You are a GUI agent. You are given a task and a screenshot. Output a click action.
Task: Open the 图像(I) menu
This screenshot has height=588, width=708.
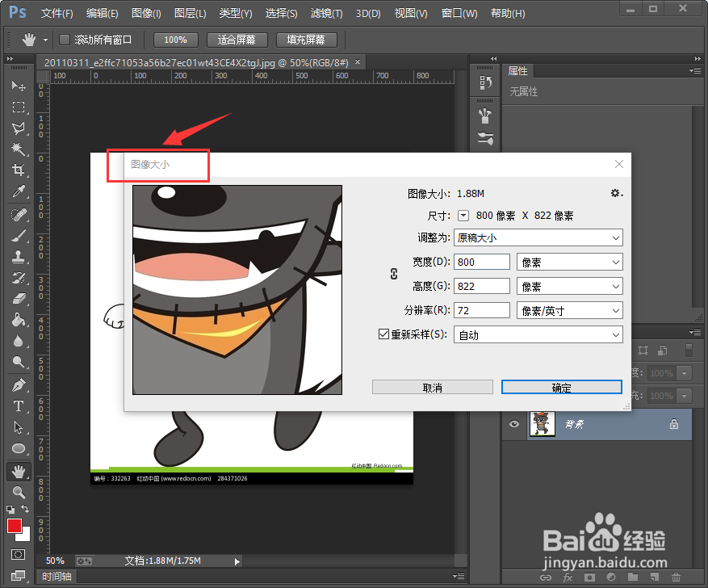pyautogui.click(x=146, y=14)
